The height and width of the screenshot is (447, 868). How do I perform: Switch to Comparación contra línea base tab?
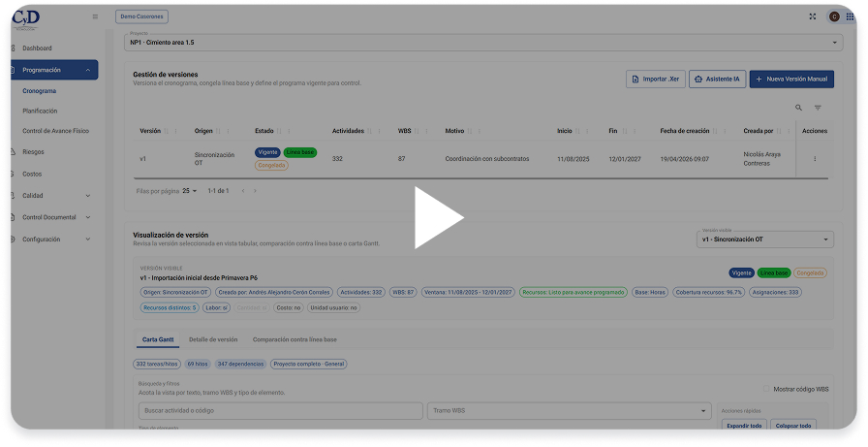(294, 339)
